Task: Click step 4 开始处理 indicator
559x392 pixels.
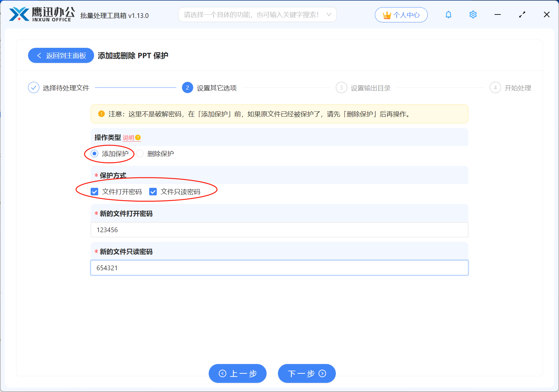Action: click(495, 88)
